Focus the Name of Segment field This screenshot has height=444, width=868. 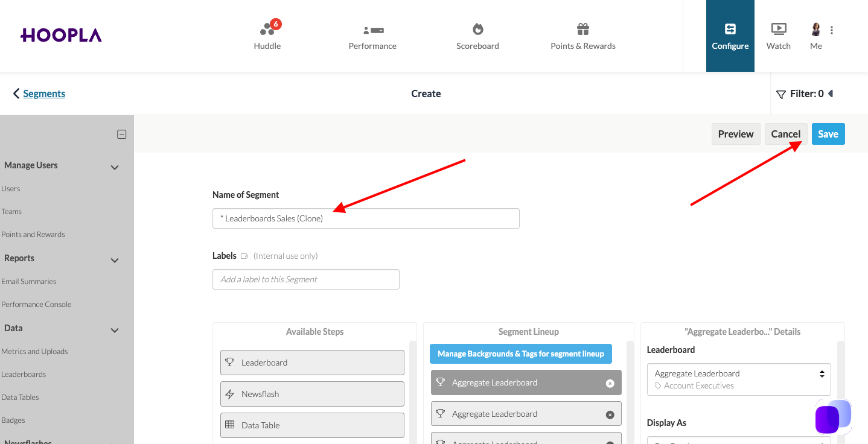(x=366, y=218)
